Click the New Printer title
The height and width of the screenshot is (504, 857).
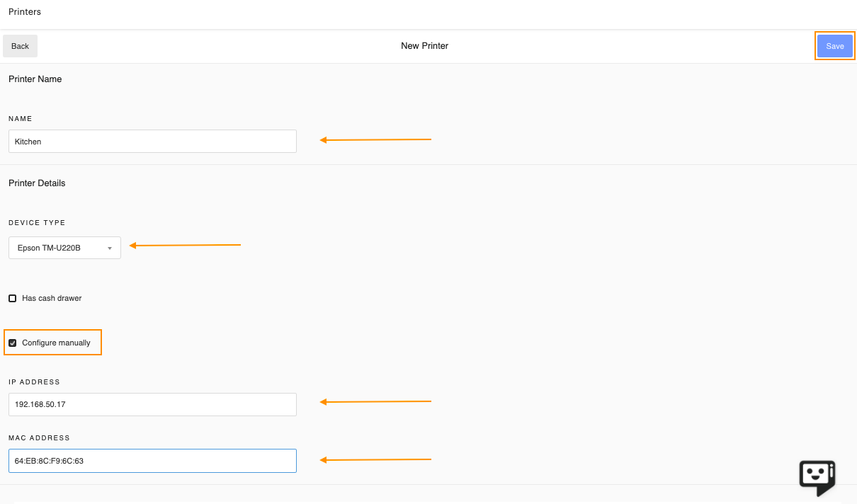tap(424, 46)
